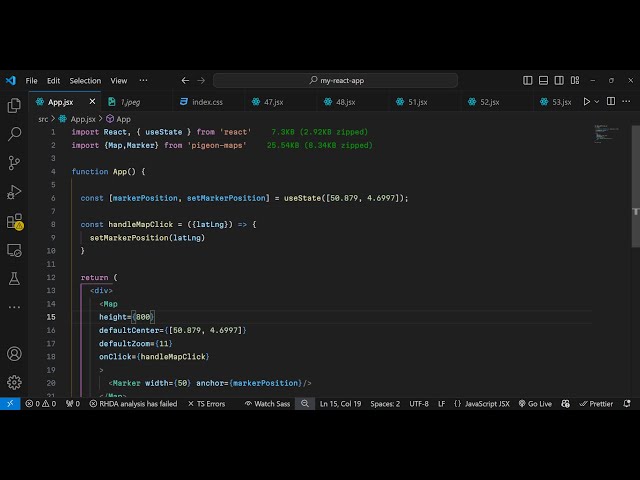This screenshot has height=480, width=640.
Task: Change JavaScript JSX language mode
Action: point(481,404)
